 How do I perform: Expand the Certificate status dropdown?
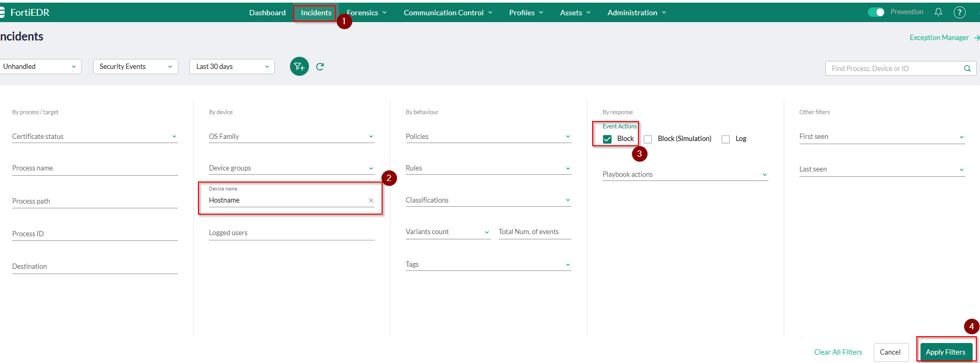click(x=95, y=136)
